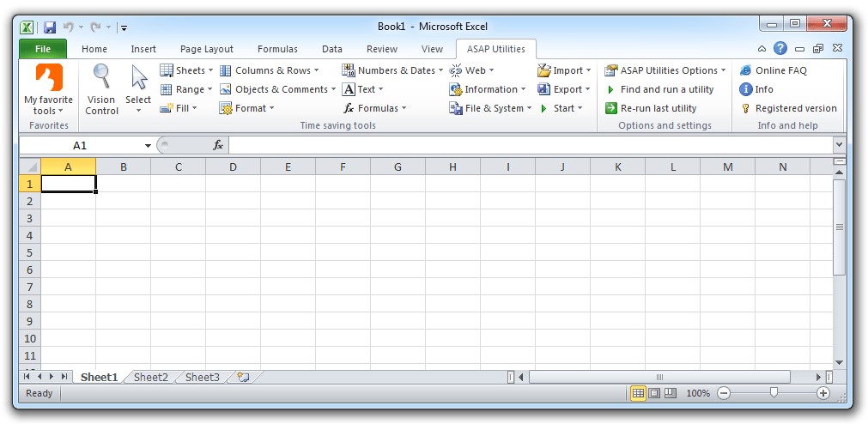Open the Formulas utilities menu in ASAP ribbon
The width and height of the screenshot is (868, 424).
[x=375, y=108]
